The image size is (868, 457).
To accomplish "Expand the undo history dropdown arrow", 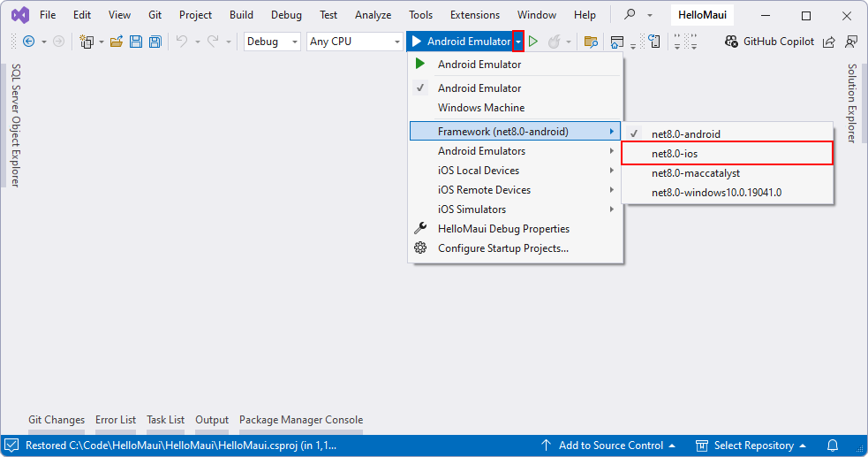I will point(197,42).
